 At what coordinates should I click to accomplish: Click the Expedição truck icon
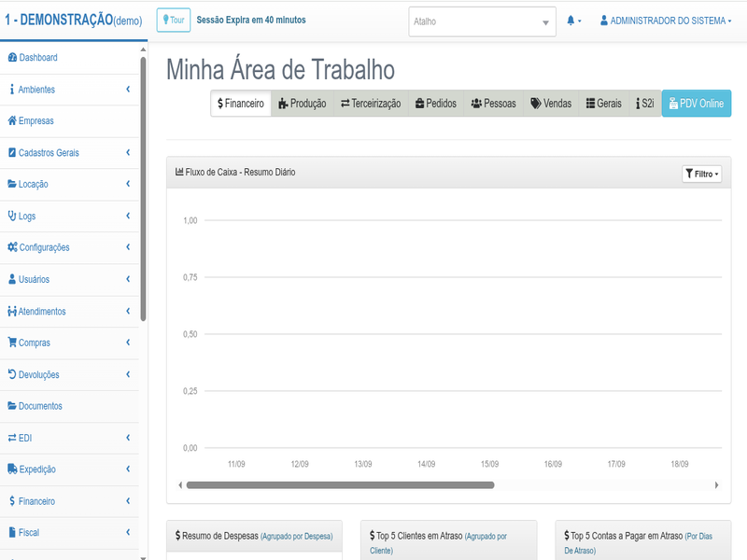12,469
